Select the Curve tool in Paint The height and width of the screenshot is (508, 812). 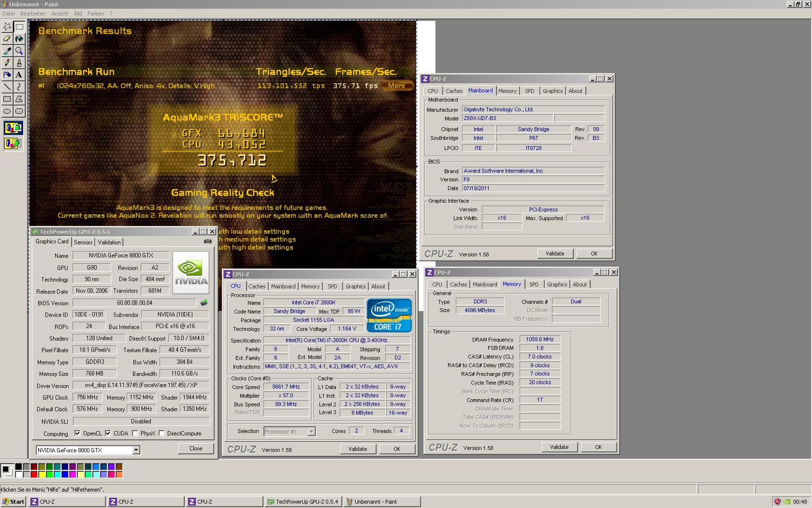pos(19,87)
